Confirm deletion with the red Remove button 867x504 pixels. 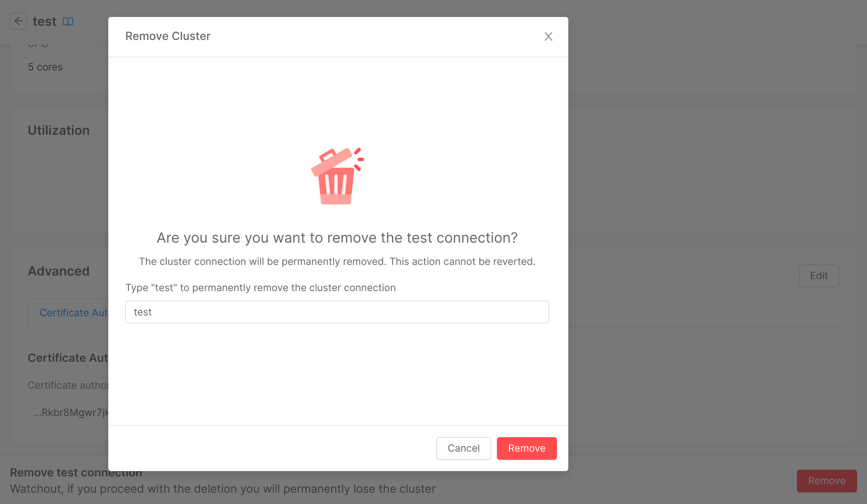tap(527, 448)
